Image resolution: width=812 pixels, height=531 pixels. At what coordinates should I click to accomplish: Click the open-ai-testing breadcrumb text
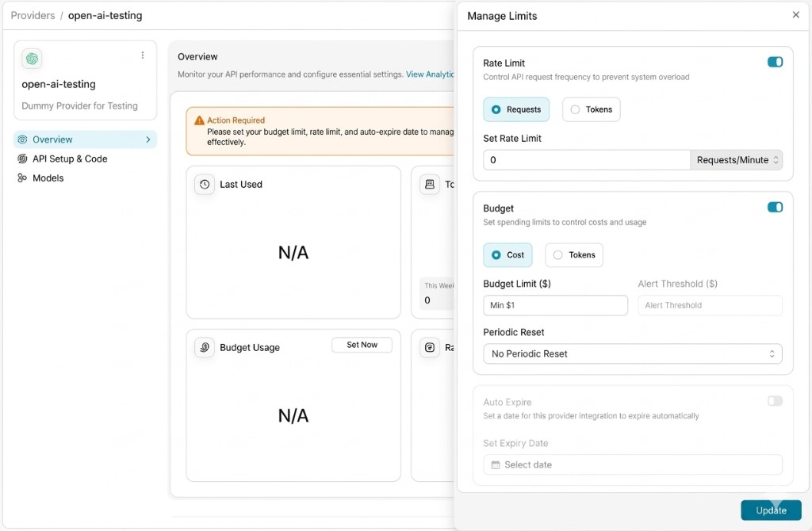(x=105, y=15)
